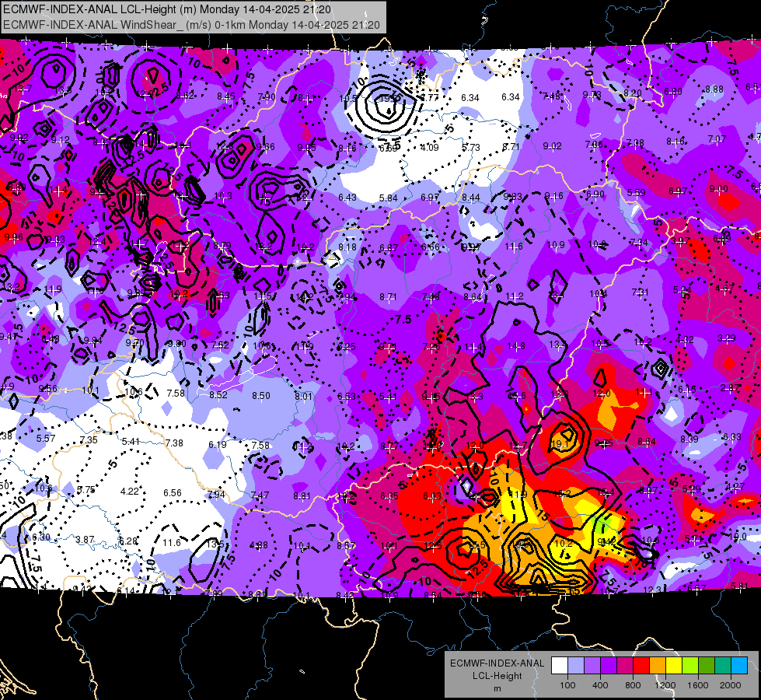Click the wind shear value 5.29
This screenshot has height=700, width=761.
click(x=692, y=488)
